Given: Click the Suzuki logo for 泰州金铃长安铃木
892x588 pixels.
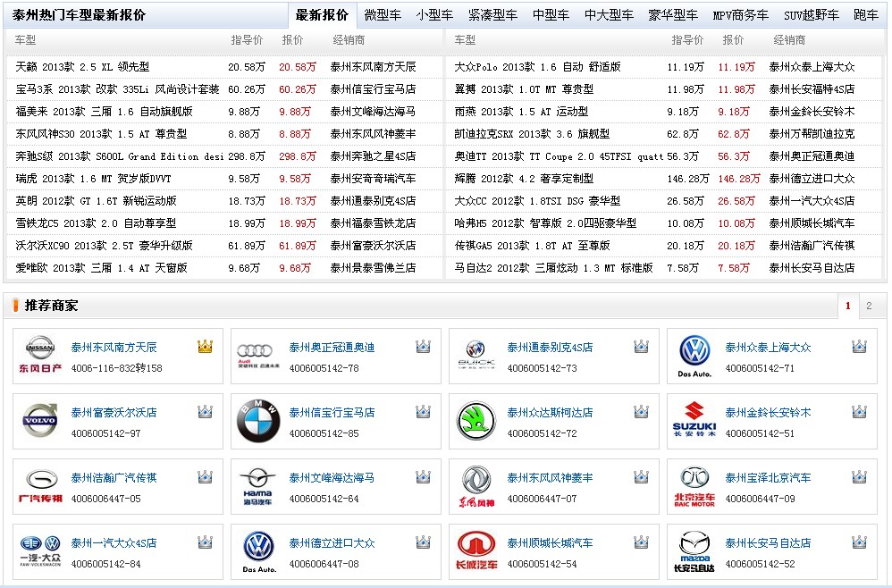Looking at the screenshot, I should 694,420.
